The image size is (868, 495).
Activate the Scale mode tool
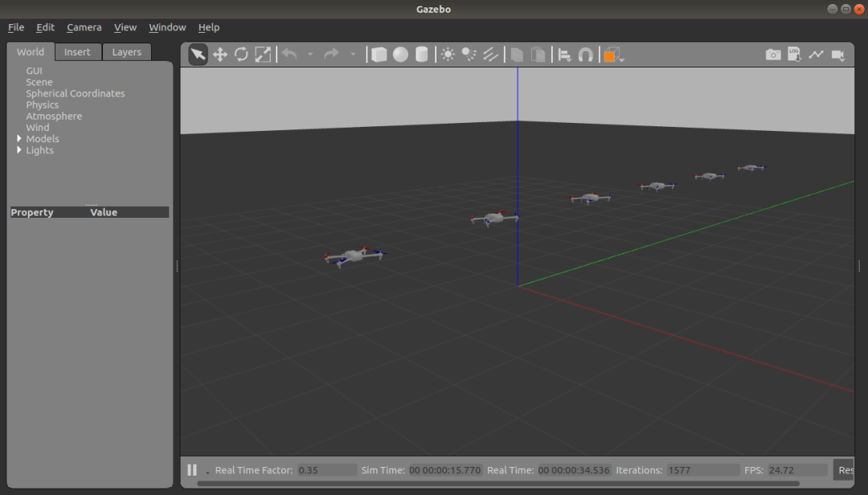263,55
